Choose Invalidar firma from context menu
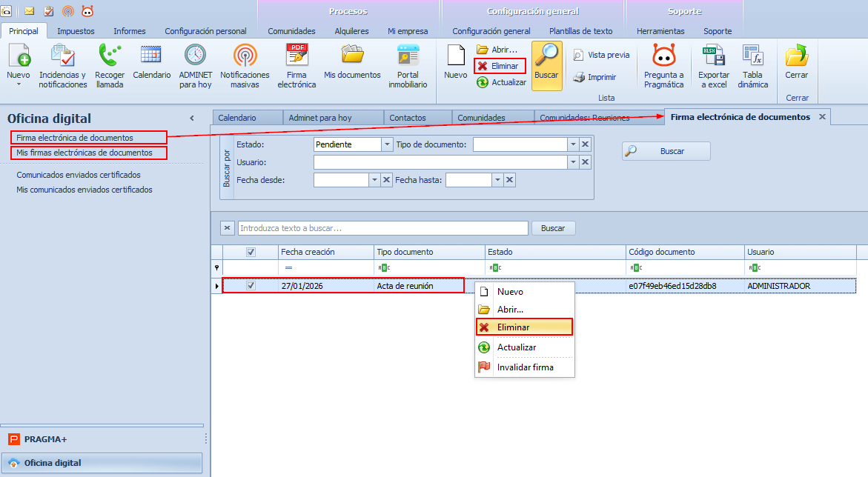 524,367
